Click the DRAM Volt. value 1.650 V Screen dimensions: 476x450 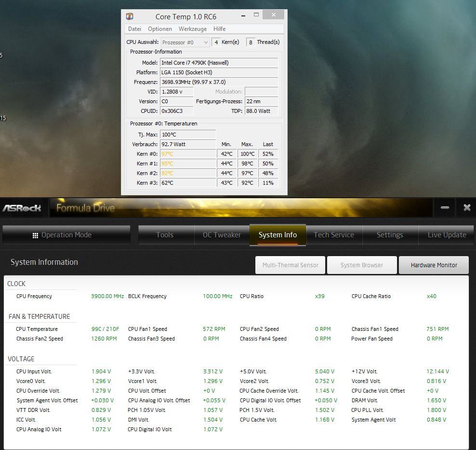[436, 400]
